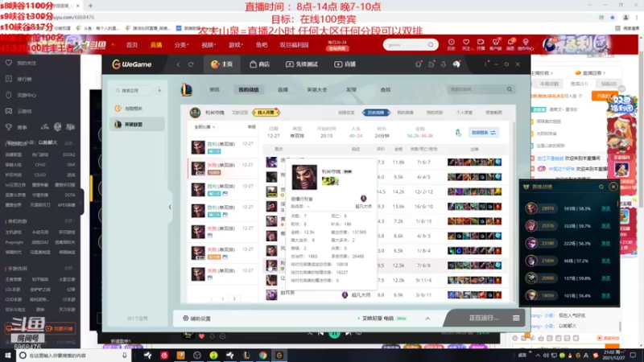Open 辅助设置 assist settings

click(196, 319)
